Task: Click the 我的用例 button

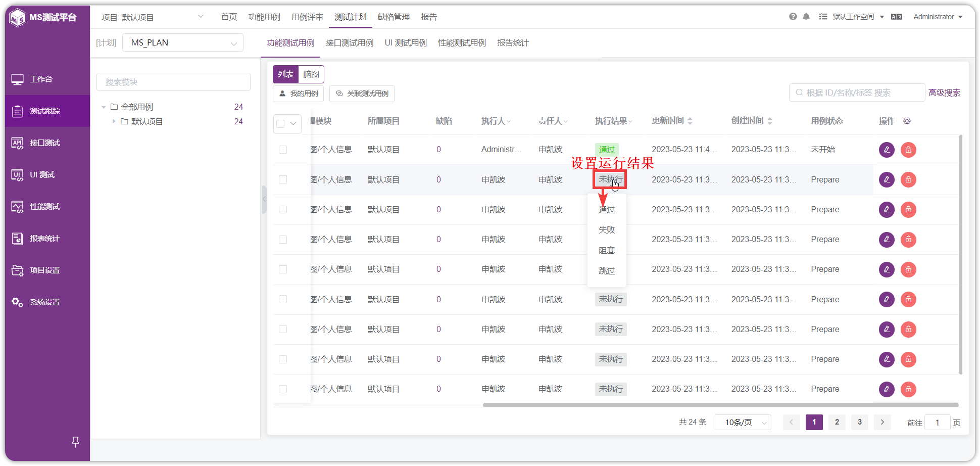Action: pyautogui.click(x=299, y=94)
